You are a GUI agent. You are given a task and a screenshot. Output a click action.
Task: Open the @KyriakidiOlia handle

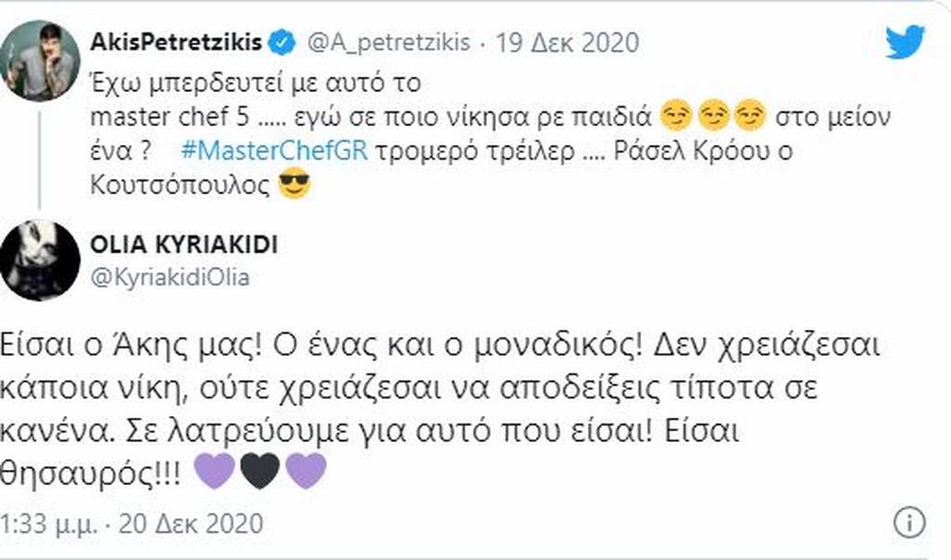tap(170, 278)
